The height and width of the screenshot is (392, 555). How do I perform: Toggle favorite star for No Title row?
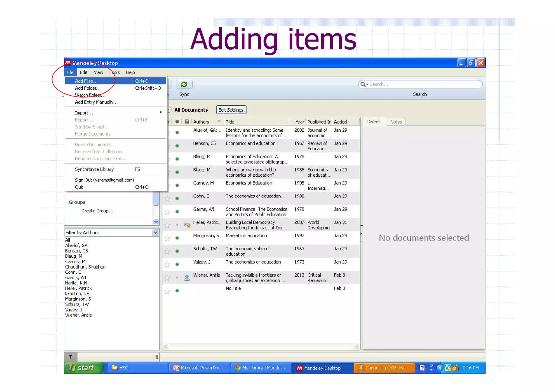click(167, 291)
